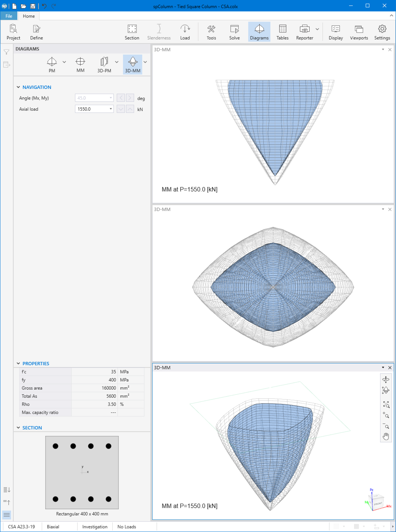Viewport: 396px width, 532px height.
Task: Click the filter funnel icon in left sidebar
Action: click(x=6, y=52)
